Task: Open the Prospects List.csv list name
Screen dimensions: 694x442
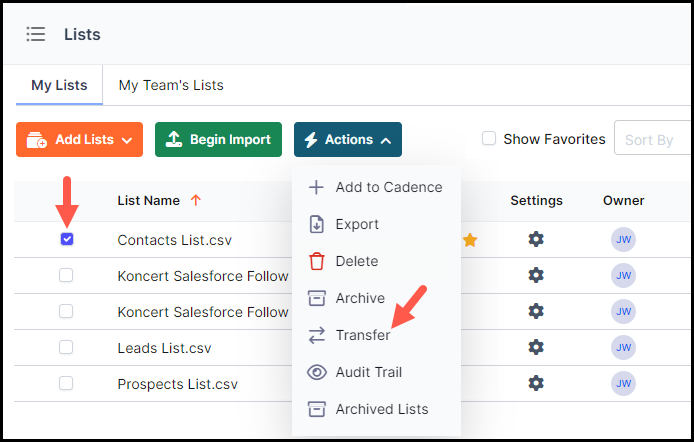Action: pos(177,384)
